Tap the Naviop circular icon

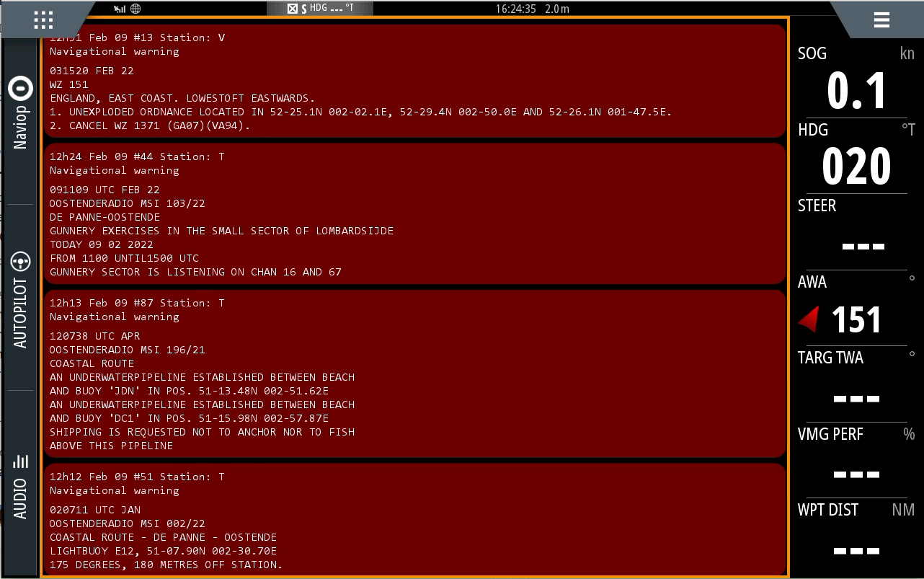click(21, 89)
